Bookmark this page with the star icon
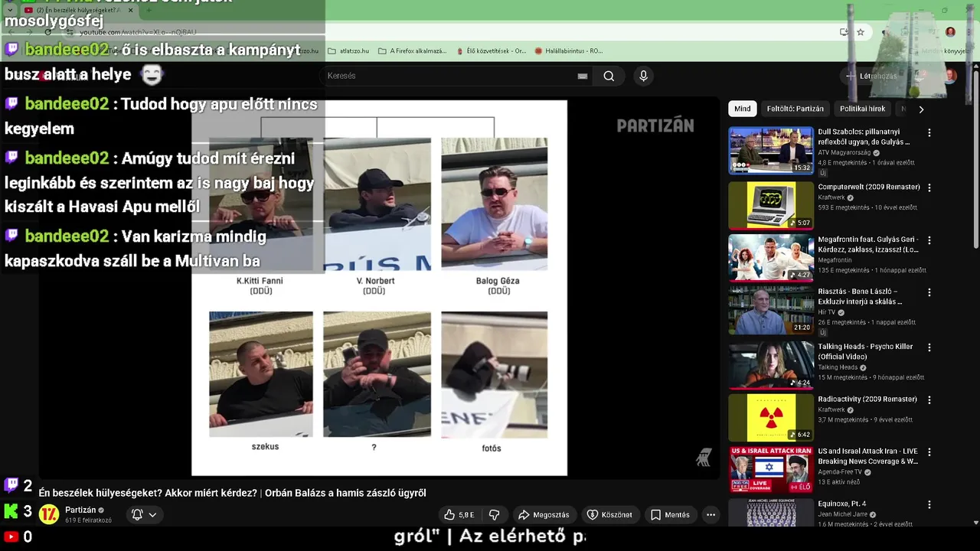 pyautogui.click(x=861, y=32)
